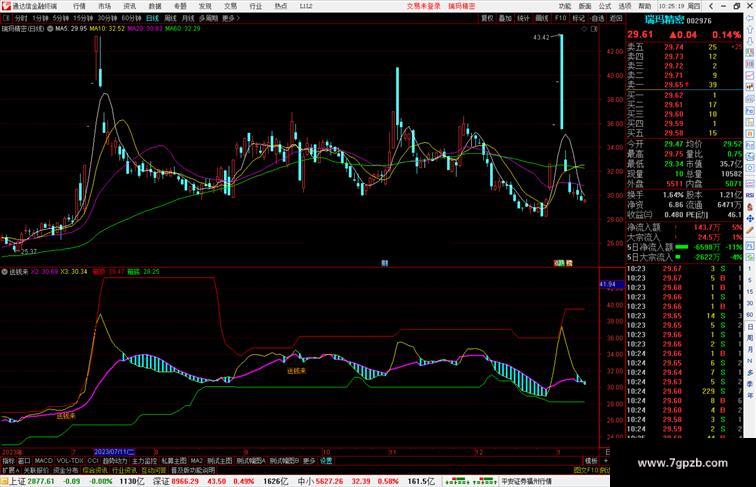Click the left arrow sidebar icon
Screen dimensions: 756x487
(750, 18)
